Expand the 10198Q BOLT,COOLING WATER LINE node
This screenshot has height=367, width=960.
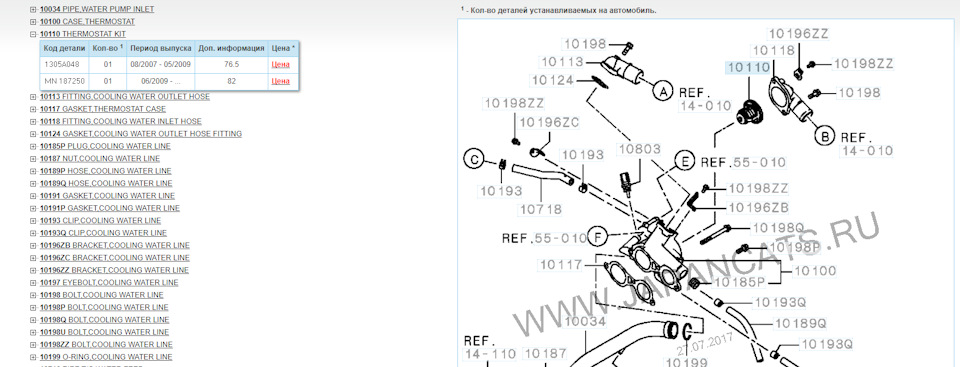click(33, 320)
